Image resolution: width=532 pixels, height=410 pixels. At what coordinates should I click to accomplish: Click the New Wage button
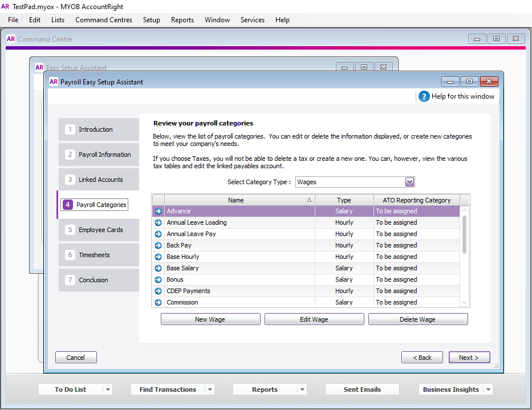[210, 319]
